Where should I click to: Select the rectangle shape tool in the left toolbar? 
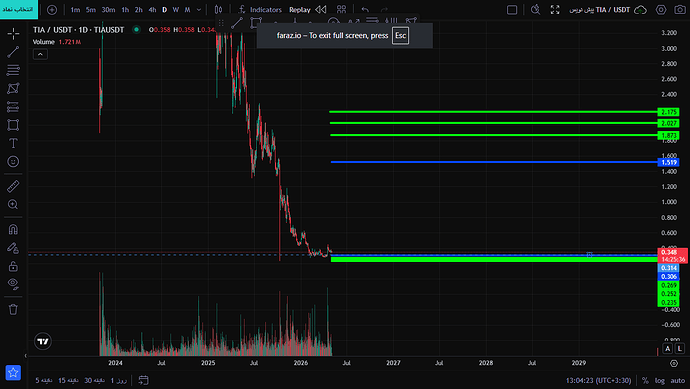(x=13, y=125)
